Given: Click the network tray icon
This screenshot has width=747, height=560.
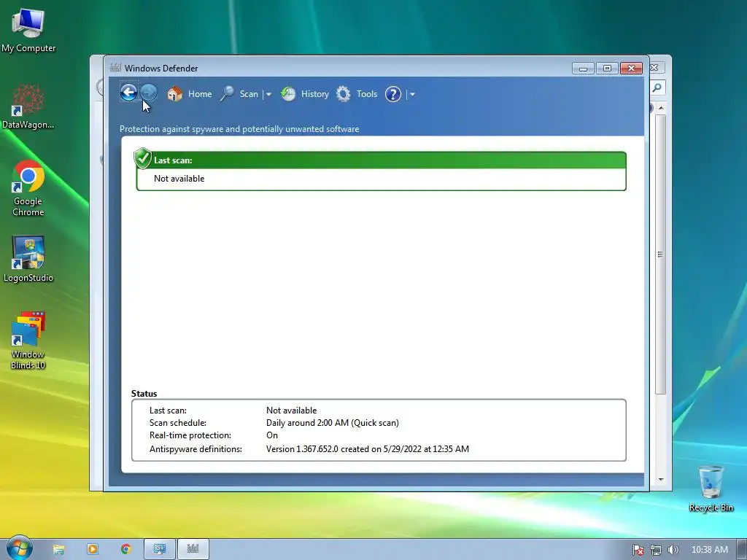Looking at the screenshot, I should pos(656,550).
